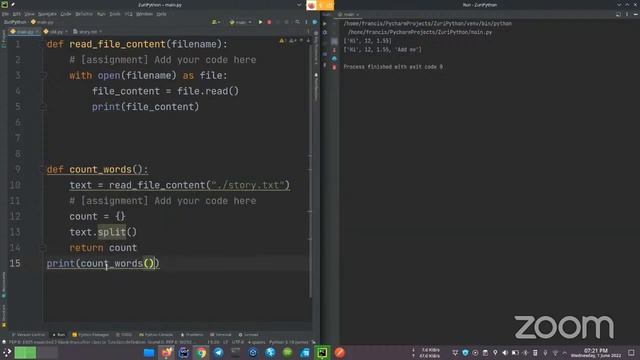This screenshot has width=640, height=360.
Task: Open the TODO tool window
Action: (x=124, y=335)
